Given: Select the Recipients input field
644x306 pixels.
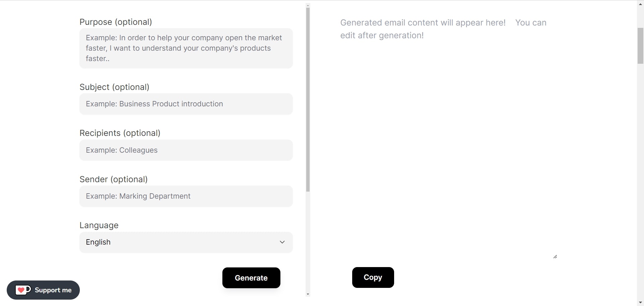Looking at the screenshot, I should (x=186, y=150).
